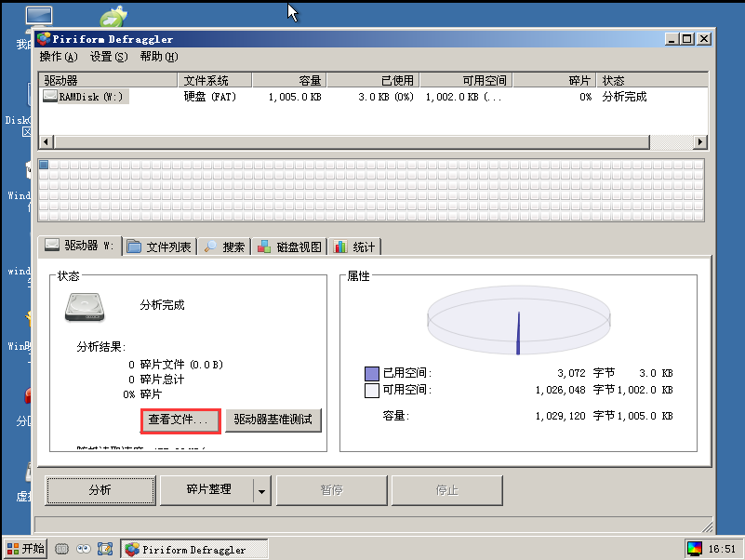Switch to the 文件列表 tab
The height and width of the screenshot is (560, 745).
160,247
